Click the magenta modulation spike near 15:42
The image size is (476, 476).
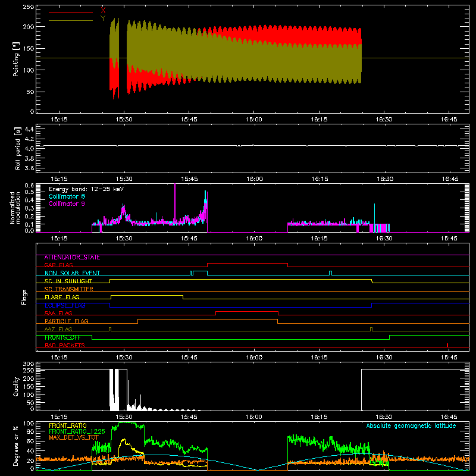click(175, 204)
